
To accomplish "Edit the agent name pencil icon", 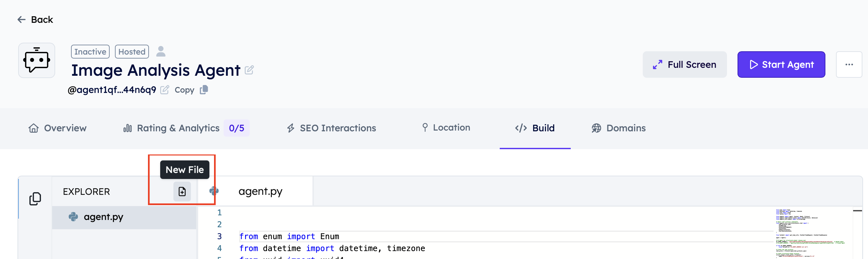I will click(x=249, y=70).
